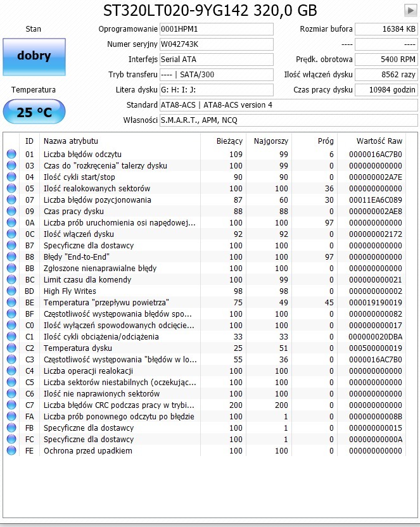Click status orb for attribute C3

(x=11, y=360)
